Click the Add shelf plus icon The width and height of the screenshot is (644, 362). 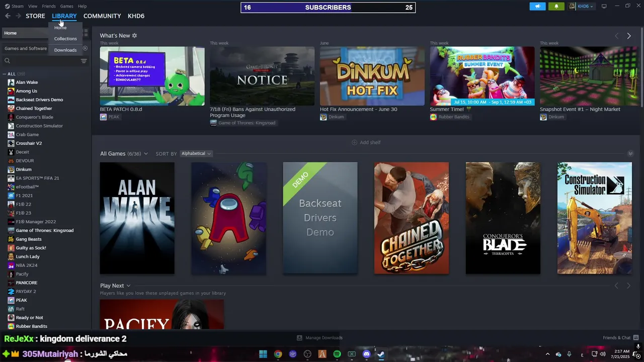point(354,142)
